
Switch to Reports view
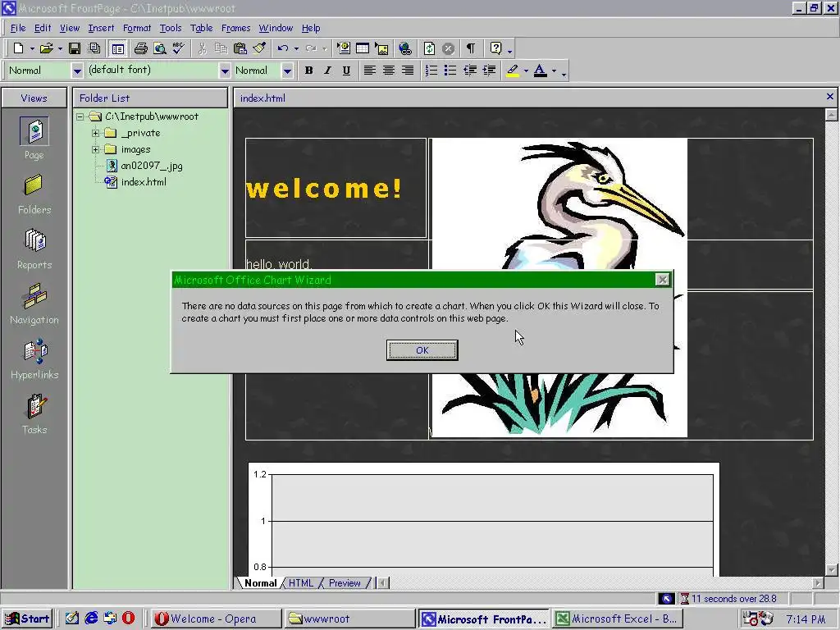click(x=34, y=249)
